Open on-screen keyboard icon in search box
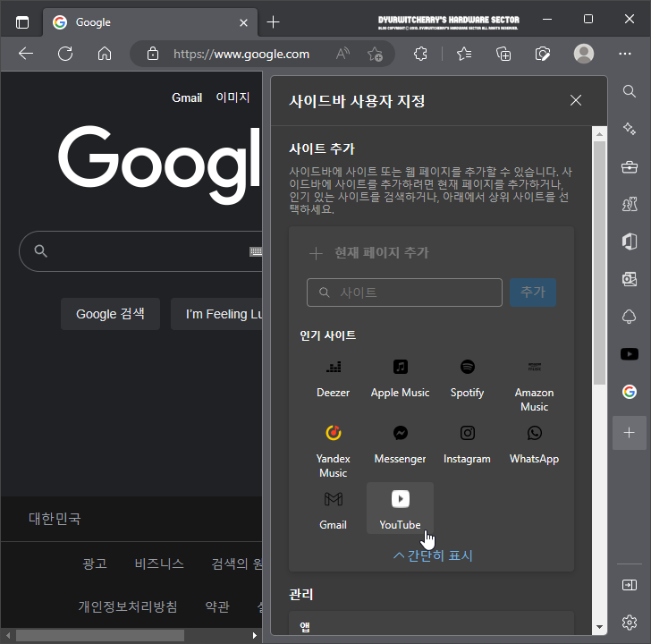 click(256, 251)
